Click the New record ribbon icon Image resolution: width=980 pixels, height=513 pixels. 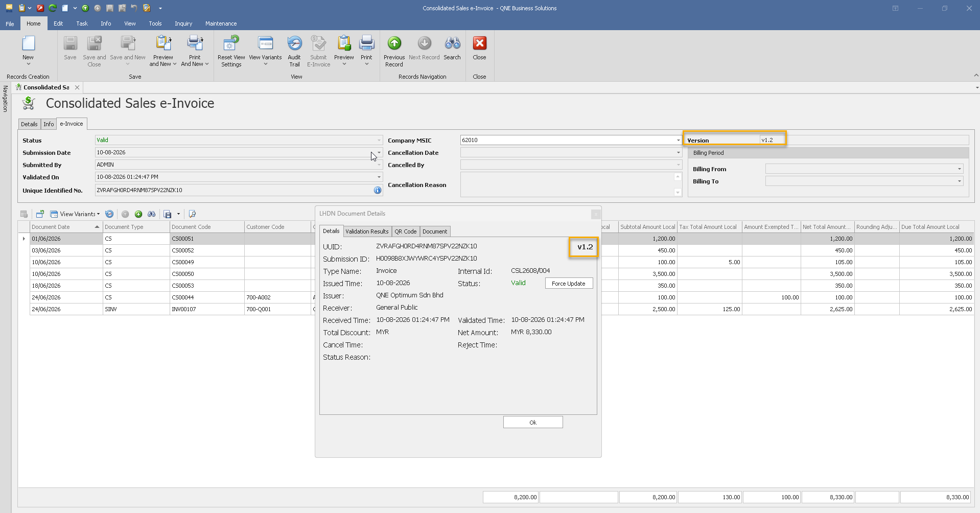(x=28, y=44)
